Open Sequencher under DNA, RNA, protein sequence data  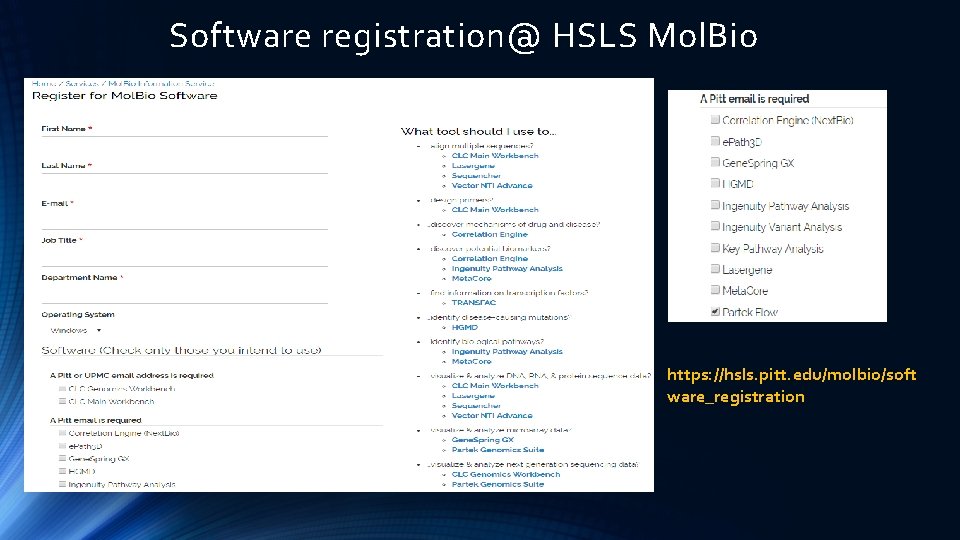point(476,405)
